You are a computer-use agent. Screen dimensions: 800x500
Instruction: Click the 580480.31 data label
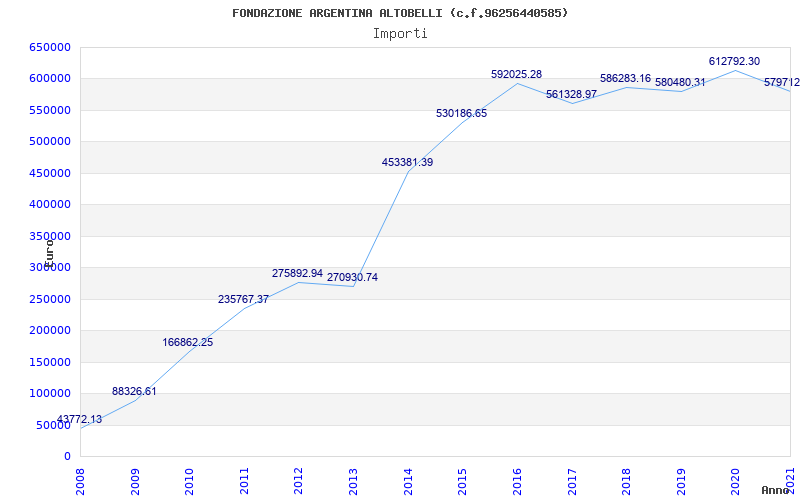680,82
